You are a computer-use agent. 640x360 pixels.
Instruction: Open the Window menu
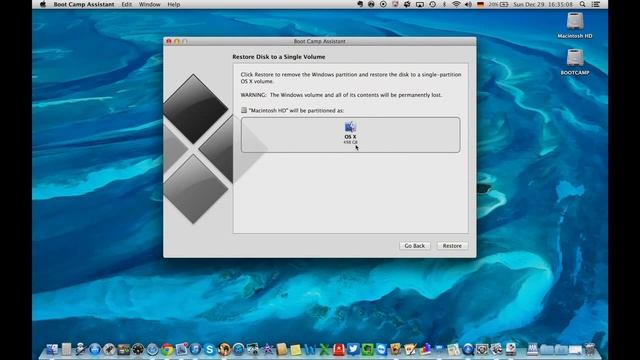149,4
